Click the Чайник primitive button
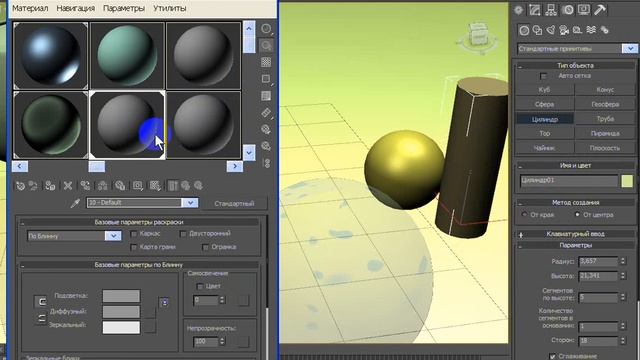Image resolution: width=640 pixels, height=360 pixels. coord(544,148)
